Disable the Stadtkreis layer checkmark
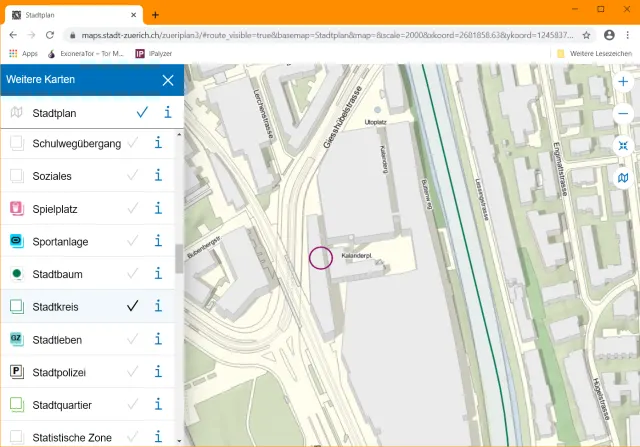 click(132, 307)
